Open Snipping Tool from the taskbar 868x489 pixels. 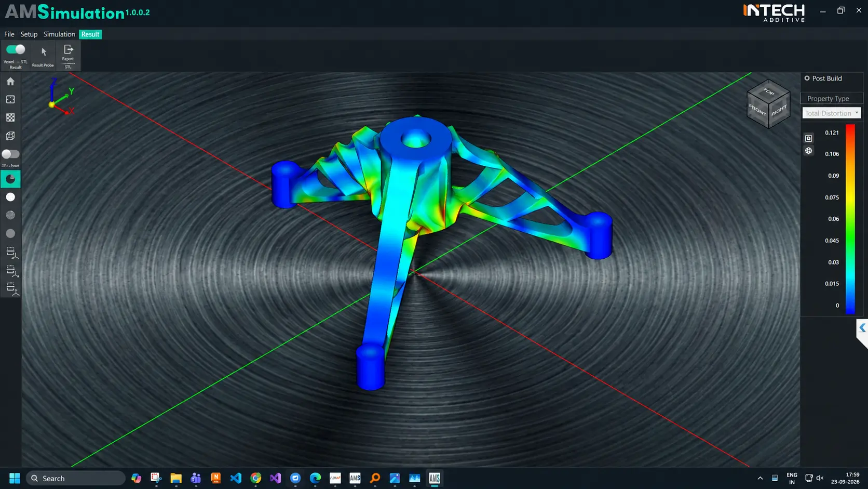156,478
